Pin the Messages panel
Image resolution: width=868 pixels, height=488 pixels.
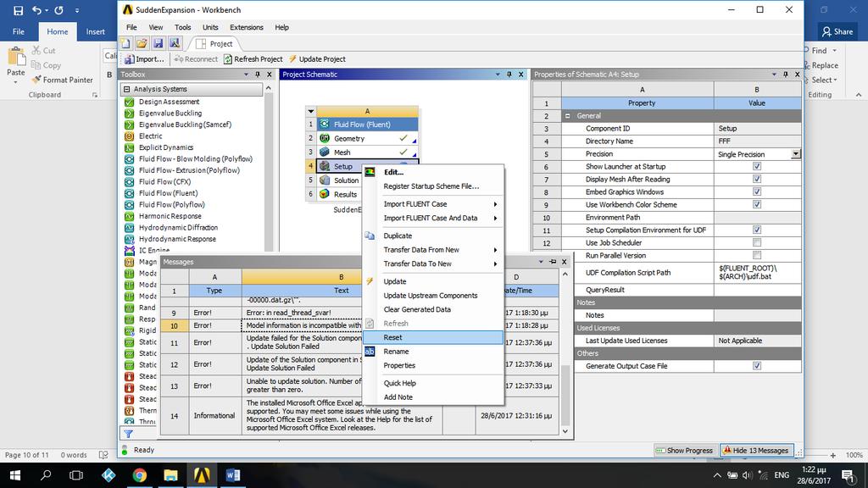[553, 262]
